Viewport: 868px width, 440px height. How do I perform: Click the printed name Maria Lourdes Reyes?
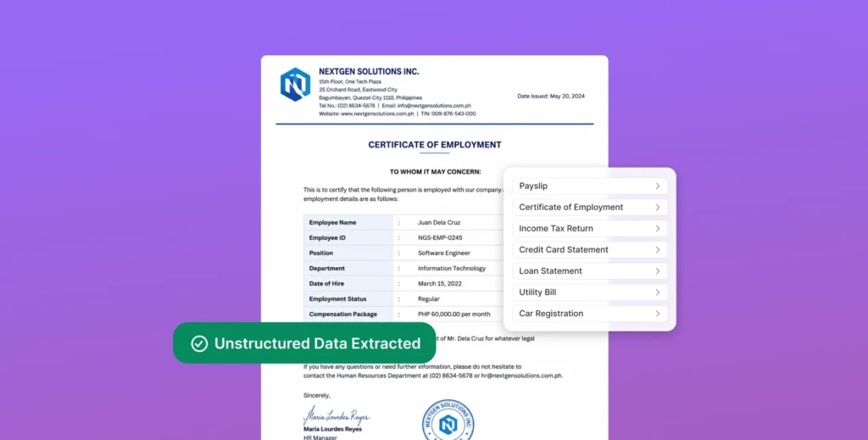[x=332, y=430]
